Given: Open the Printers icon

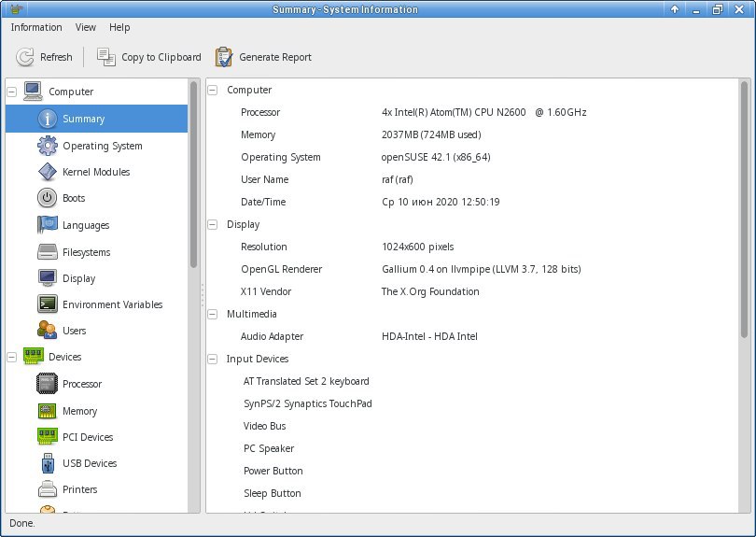Looking at the screenshot, I should coord(48,489).
